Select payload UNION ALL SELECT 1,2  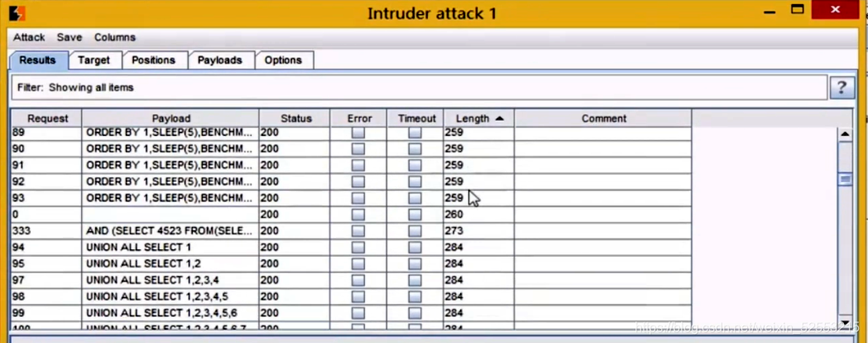[x=170, y=263]
